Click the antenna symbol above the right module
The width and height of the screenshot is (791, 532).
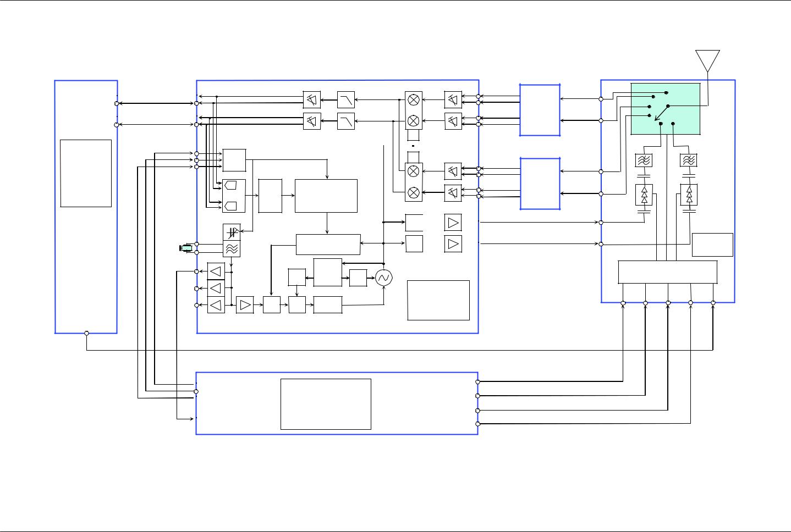tap(708, 61)
